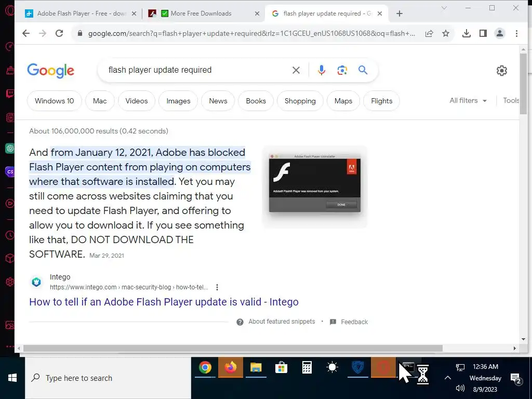Viewport: 532px width, 399px height.
Task: Open a new Chrome tab
Action: tap(400, 14)
